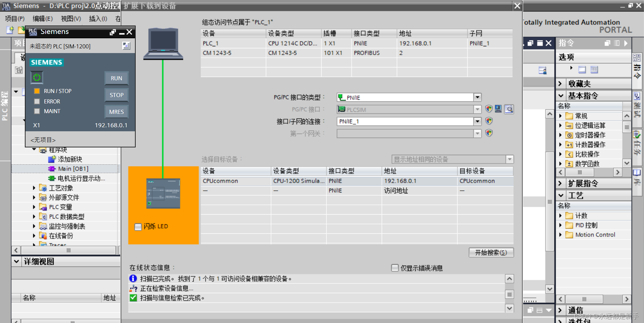
Task: Expand the PLC 变量 tree node
Action: coord(34,207)
